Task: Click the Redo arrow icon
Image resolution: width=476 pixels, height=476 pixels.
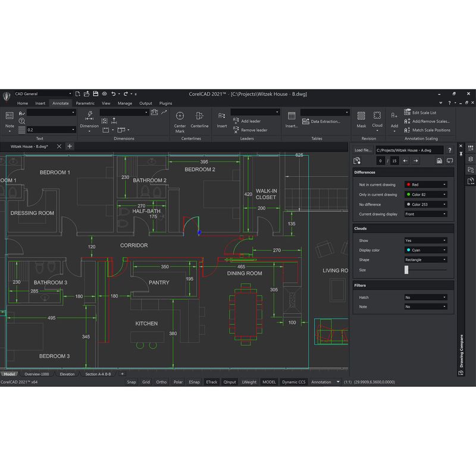Action: (126, 94)
